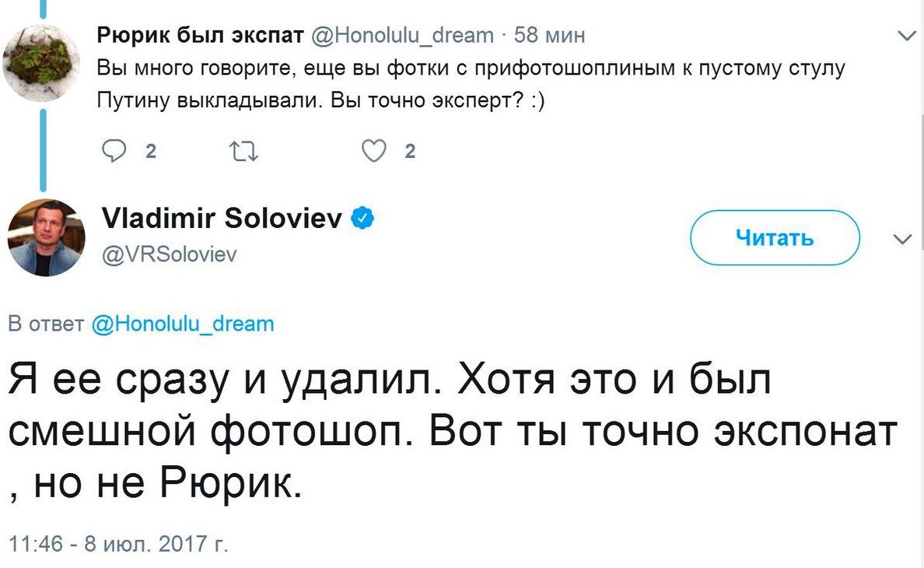The width and height of the screenshot is (924, 568).
Task: Expand the chevron menu on the first tweet
Action: coord(906,36)
